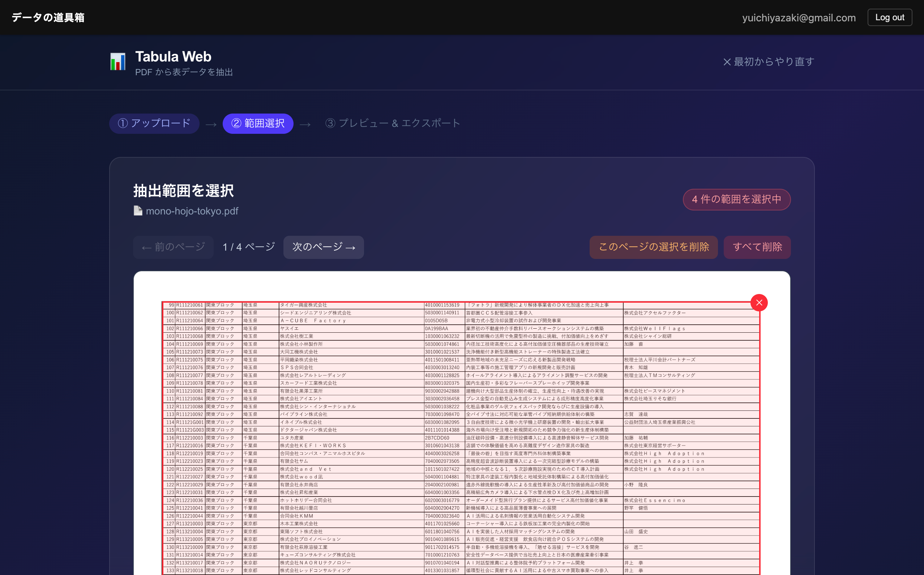Image resolution: width=924 pixels, height=575 pixels.
Task: Open the ③ プレビュー & エクスポート step
Action: coord(392,123)
